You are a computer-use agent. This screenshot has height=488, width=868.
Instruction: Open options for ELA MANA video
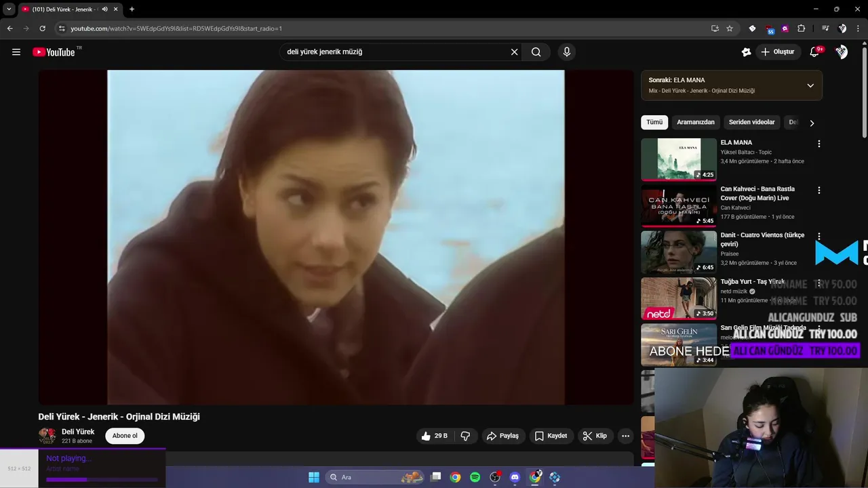pyautogui.click(x=818, y=144)
